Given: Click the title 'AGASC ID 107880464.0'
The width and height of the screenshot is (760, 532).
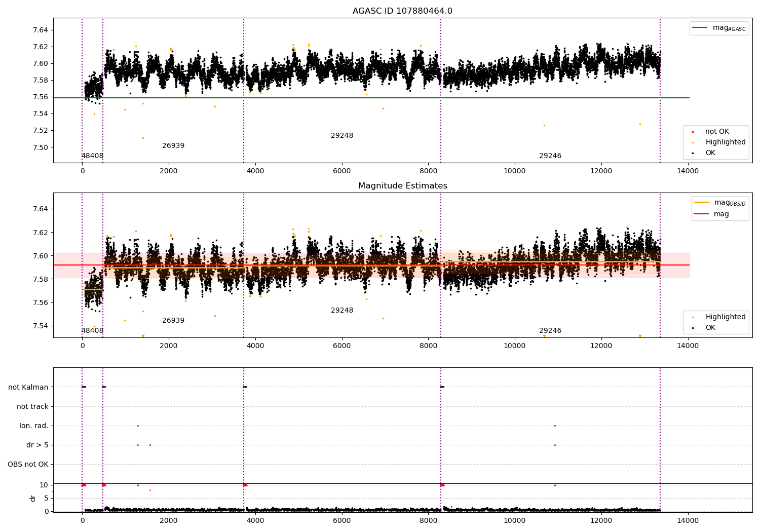Looking at the screenshot, I should point(402,11).
